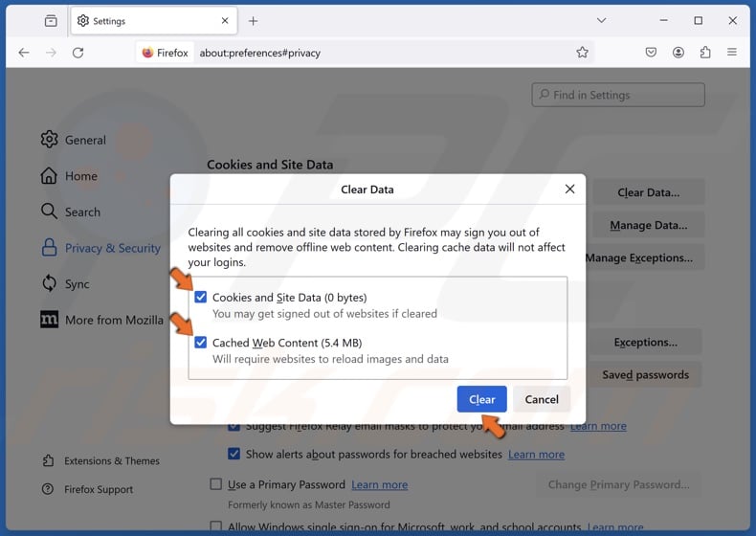
Task: Reload the current page
Action: (x=78, y=53)
